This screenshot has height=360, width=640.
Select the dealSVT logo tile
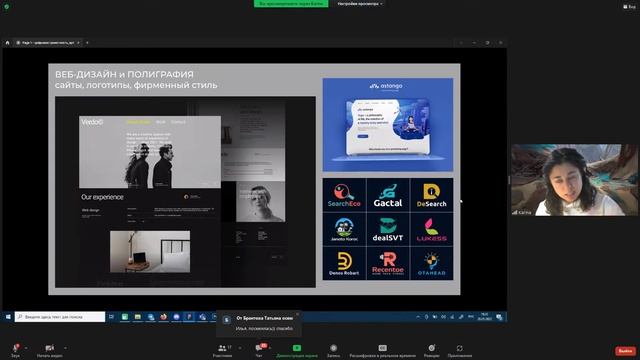388,229
